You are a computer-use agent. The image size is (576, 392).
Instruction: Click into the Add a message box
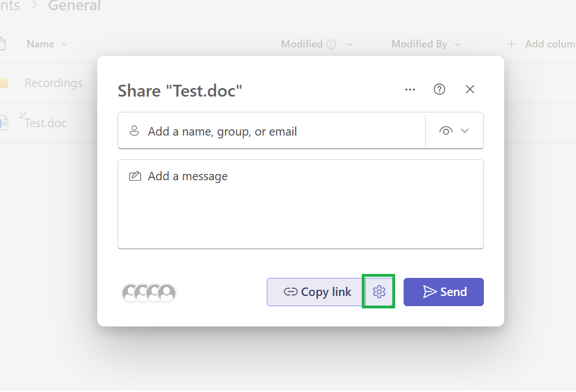[301, 204]
